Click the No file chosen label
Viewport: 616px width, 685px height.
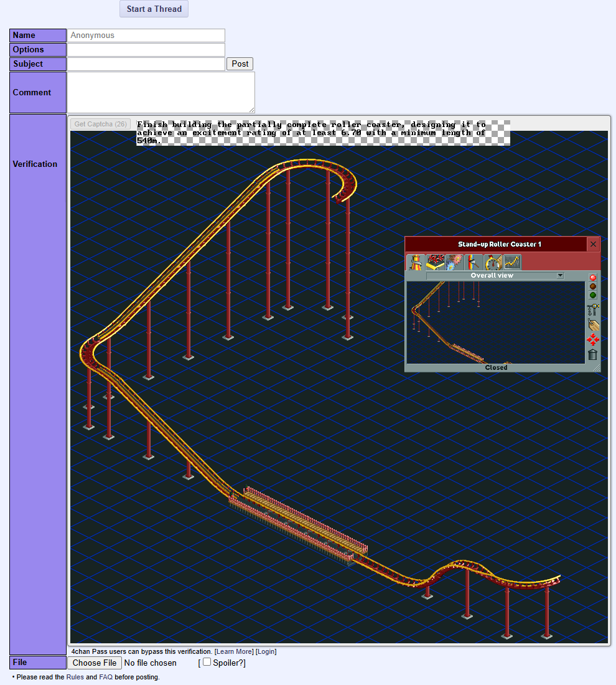tap(150, 663)
